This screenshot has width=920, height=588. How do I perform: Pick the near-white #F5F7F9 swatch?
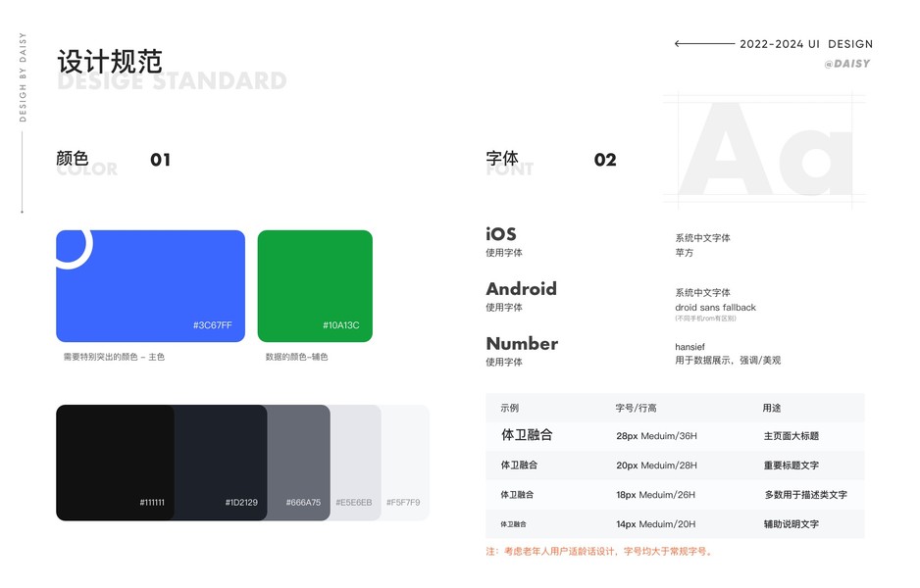pos(405,463)
